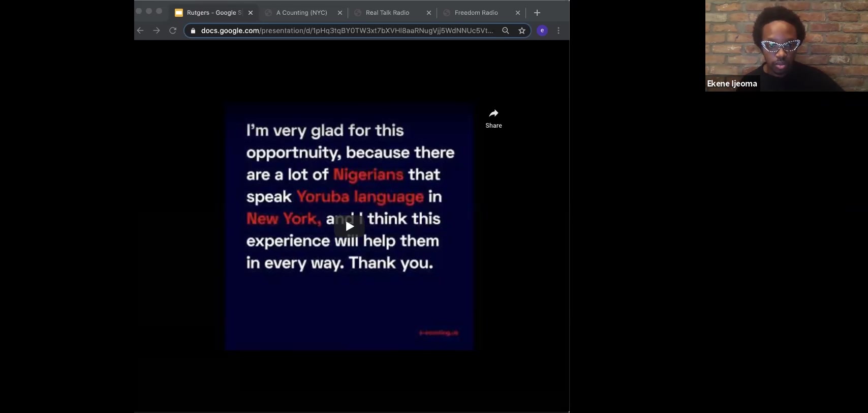The width and height of the screenshot is (868, 413).
Task: Close the A Counting (NYC) tab
Action: tap(340, 13)
